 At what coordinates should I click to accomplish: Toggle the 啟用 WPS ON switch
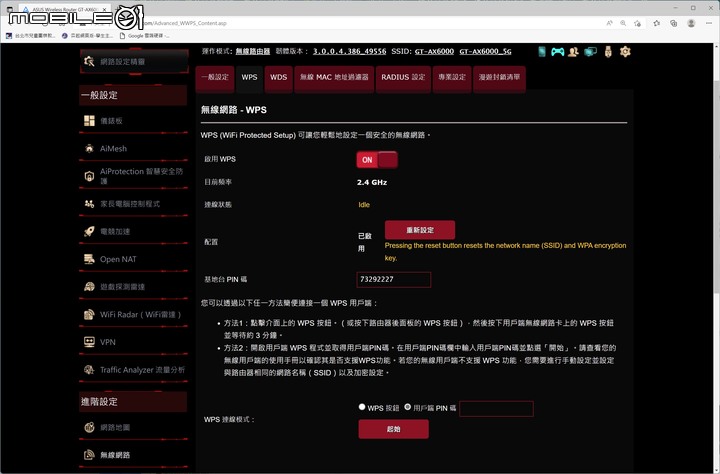pyautogui.click(x=377, y=160)
